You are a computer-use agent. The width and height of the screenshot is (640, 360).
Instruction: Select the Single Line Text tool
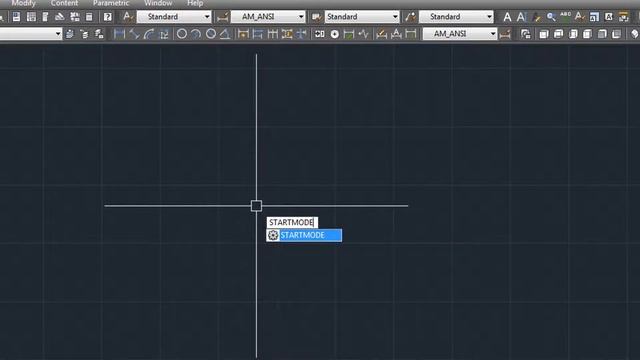[x=521, y=17]
